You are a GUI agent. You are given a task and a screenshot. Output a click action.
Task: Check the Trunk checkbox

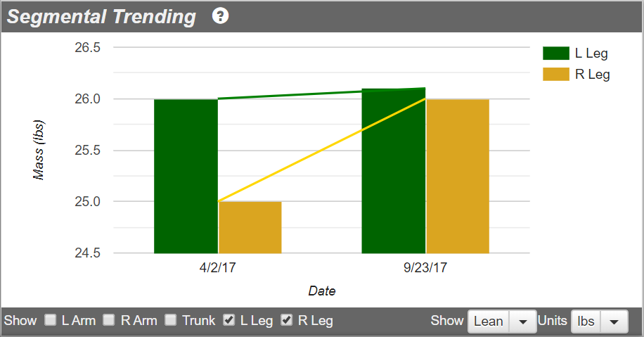[170, 319]
